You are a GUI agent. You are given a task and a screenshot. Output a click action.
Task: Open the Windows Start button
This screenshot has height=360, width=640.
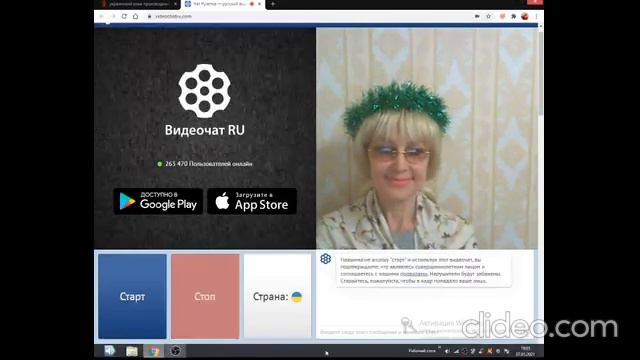(109, 351)
